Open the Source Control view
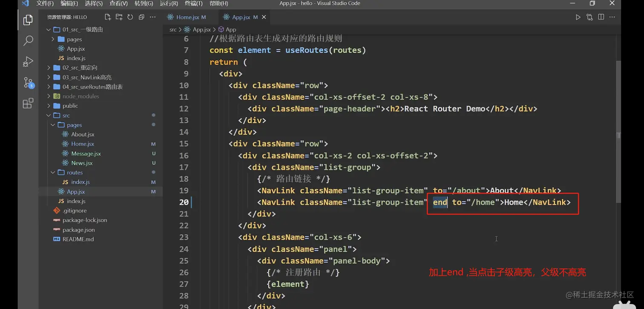Viewport: 644px width, 309px height. tap(28, 82)
